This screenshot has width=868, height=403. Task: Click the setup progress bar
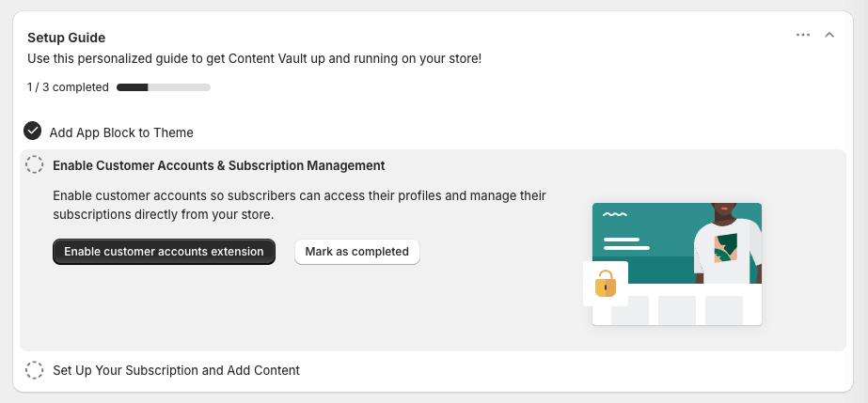point(164,87)
